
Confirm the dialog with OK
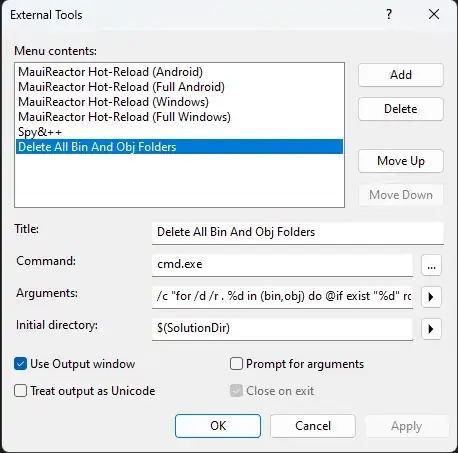pos(218,426)
